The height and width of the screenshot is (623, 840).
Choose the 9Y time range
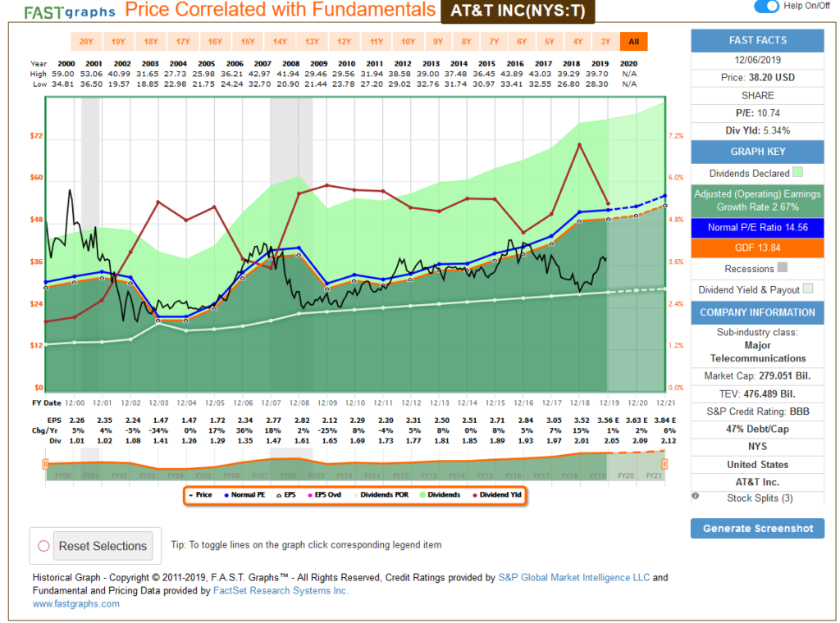tap(438, 42)
